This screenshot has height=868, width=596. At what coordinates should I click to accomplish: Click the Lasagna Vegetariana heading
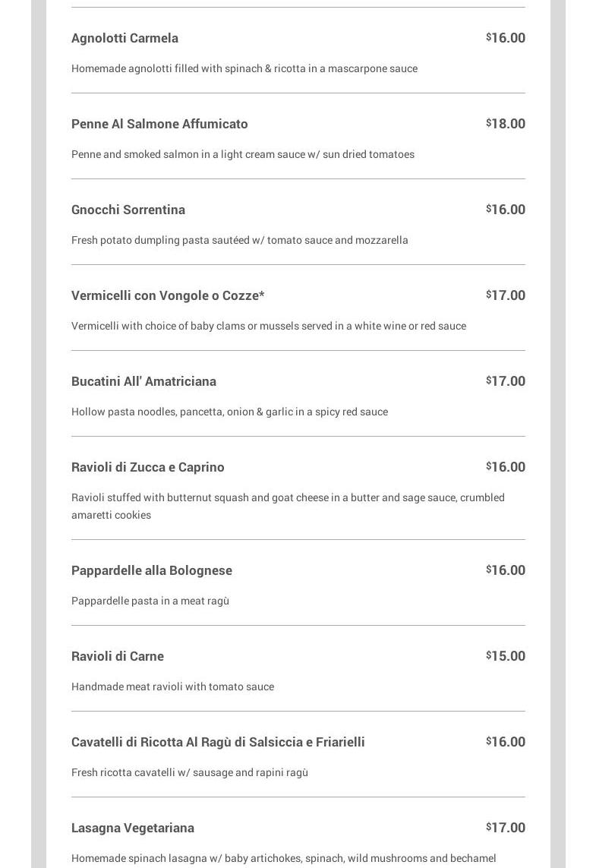(133, 828)
